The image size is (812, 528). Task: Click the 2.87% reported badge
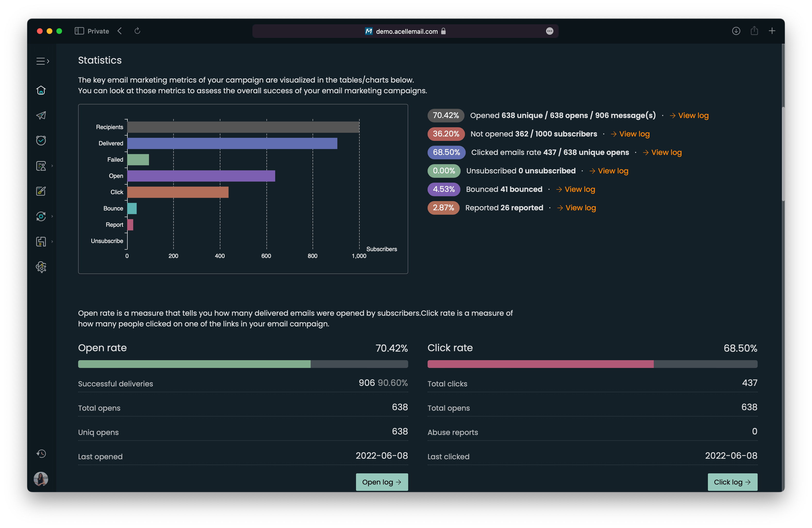coord(443,208)
